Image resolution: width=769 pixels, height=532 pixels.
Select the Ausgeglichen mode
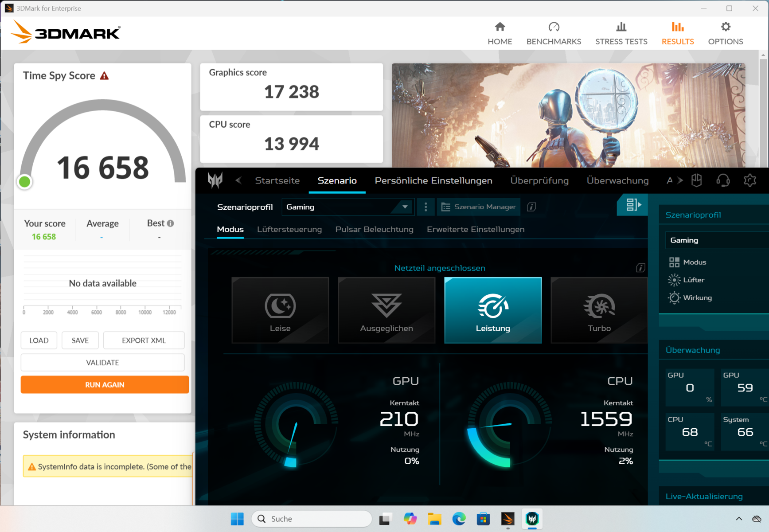pyautogui.click(x=386, y=310)
